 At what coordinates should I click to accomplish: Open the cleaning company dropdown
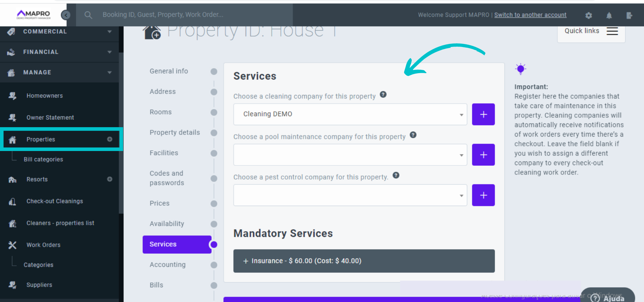(350, 114)
